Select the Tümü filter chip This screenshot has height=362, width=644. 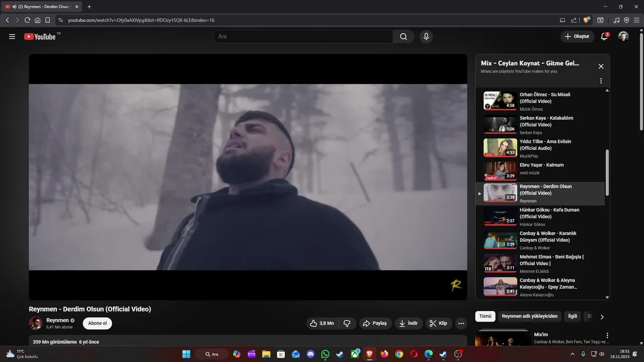pos(485,316)
